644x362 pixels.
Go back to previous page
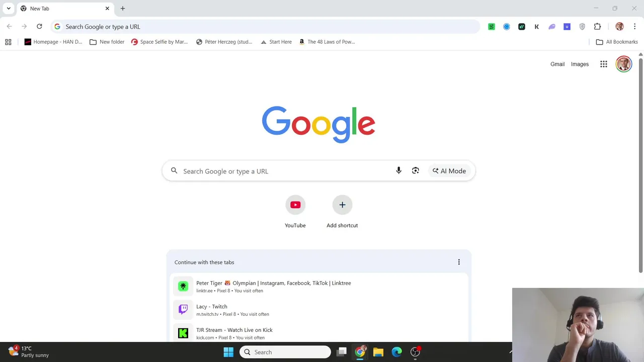[x=9, y=27]
